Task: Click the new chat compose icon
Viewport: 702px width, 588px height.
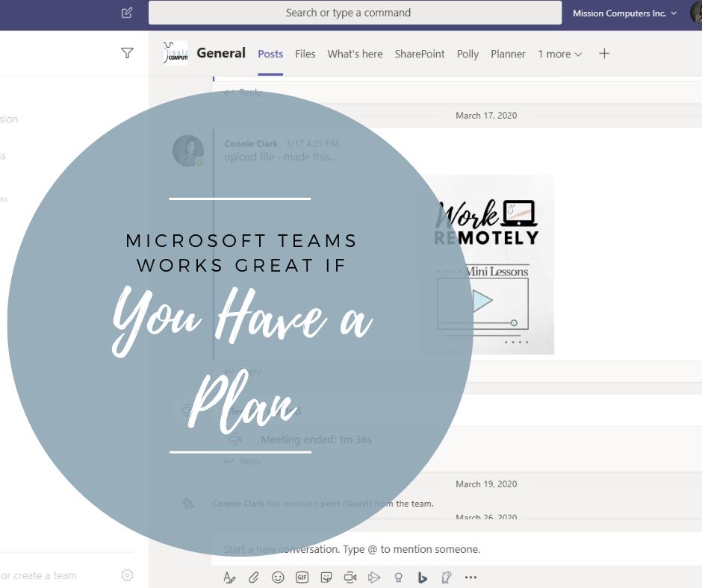Action: coord(127,13)
